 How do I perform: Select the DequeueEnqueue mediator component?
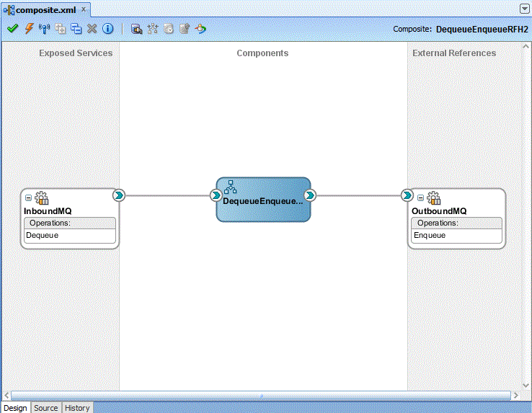263,200
